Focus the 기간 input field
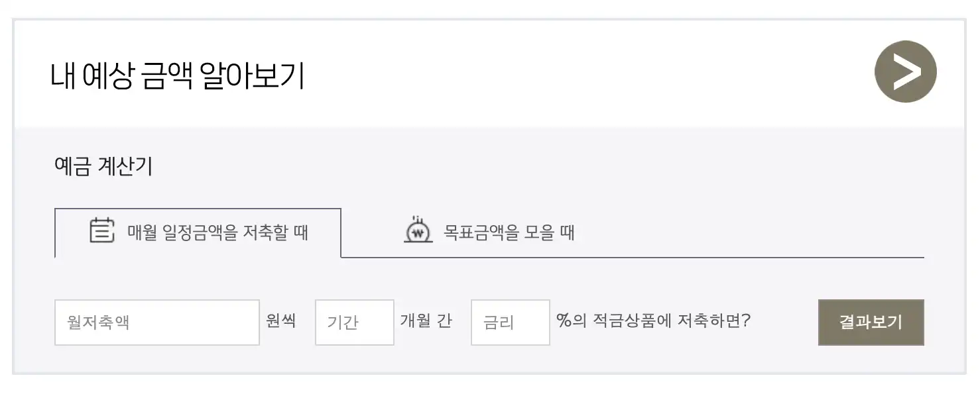 pyautogui.click(x=354, y=323)
